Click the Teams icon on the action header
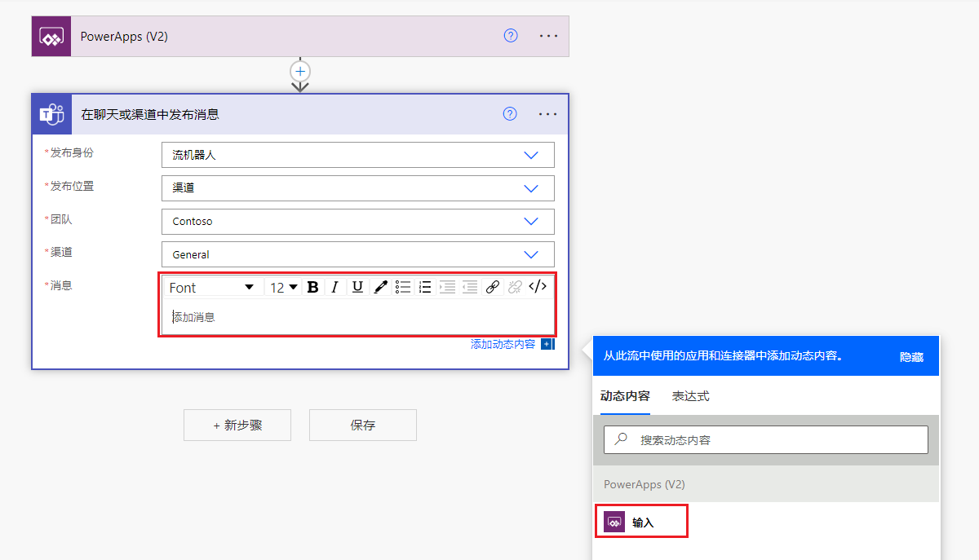979x560 pixels. pos(52,114)
